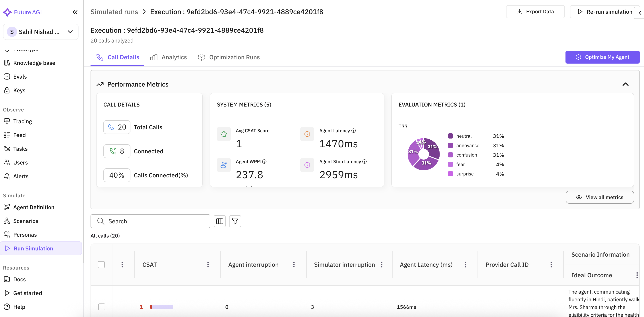This screenshot has height=317, width=644.
Task: Click the Agent WPM info icon
Action: pyautogui.click(x=264, y=162)
